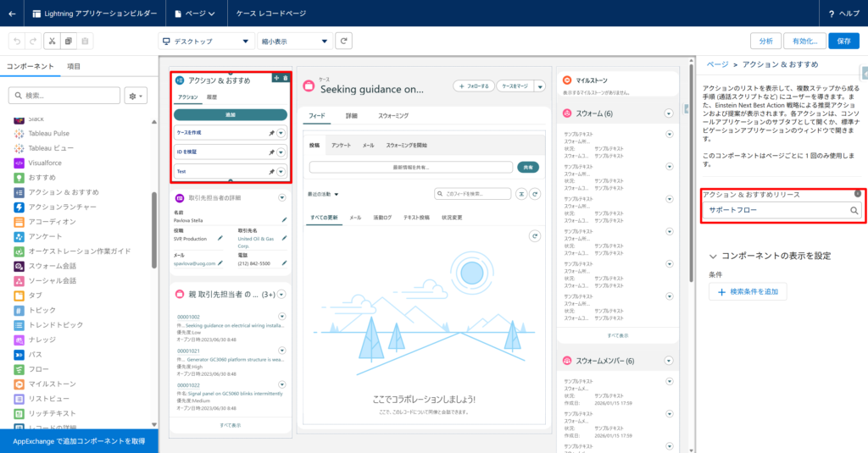This screenshot has width=868, height=453.
Task: Click the 分析 button
Action: point(765,41)
